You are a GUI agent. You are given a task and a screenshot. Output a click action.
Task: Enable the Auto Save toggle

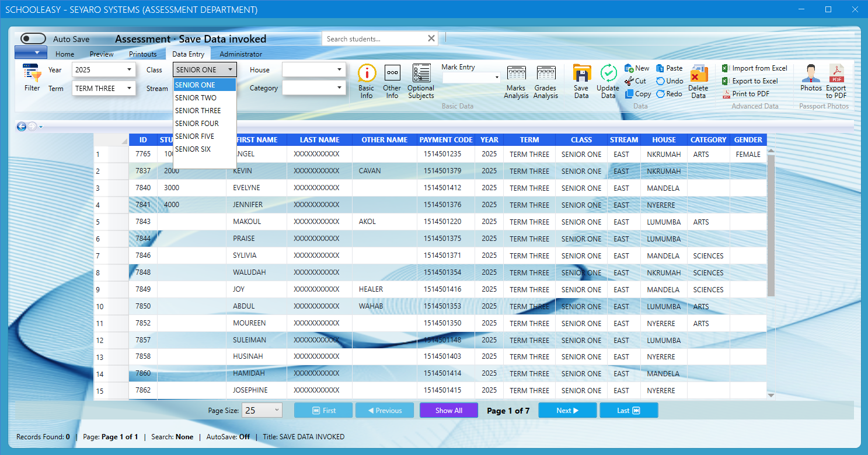(x=33, y=38)
